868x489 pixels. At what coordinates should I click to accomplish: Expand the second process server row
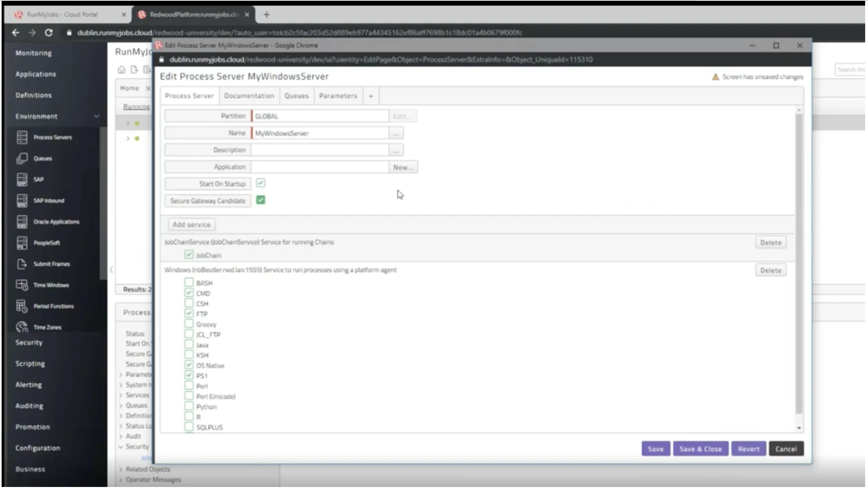(x=128, y=138)
